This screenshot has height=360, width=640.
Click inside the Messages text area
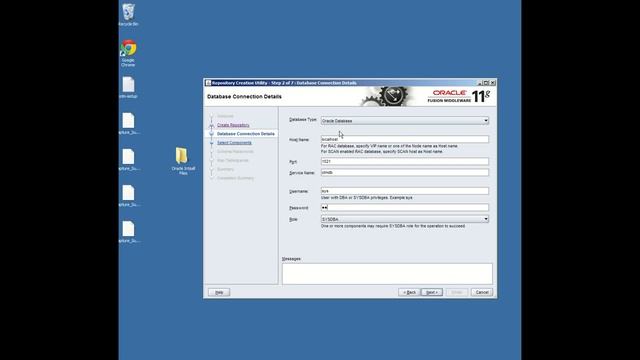(x=387, y=273)
